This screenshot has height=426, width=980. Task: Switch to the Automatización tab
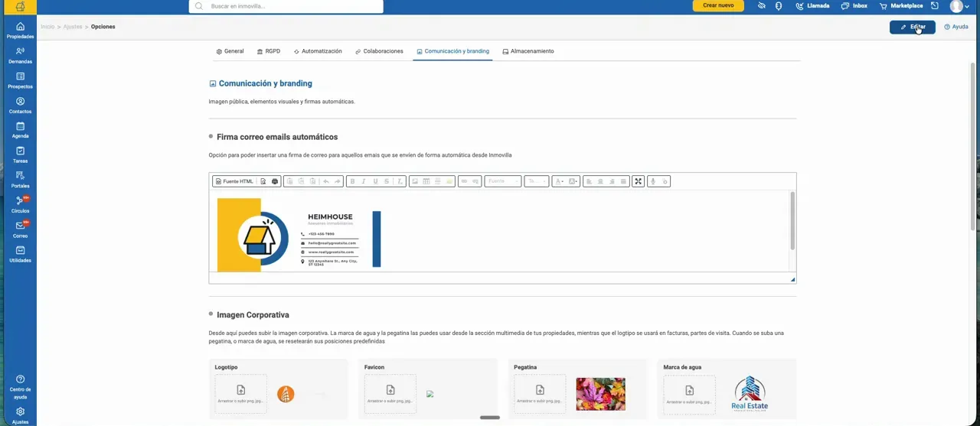318,51
